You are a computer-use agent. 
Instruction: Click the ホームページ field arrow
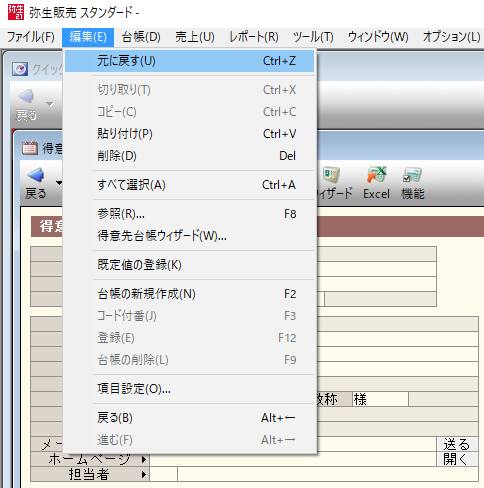144,459
